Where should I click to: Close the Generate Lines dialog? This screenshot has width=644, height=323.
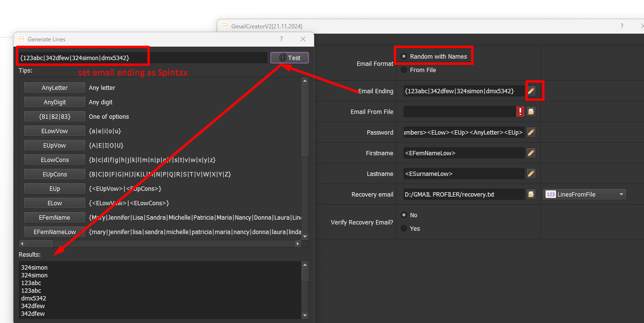point(303,39)
